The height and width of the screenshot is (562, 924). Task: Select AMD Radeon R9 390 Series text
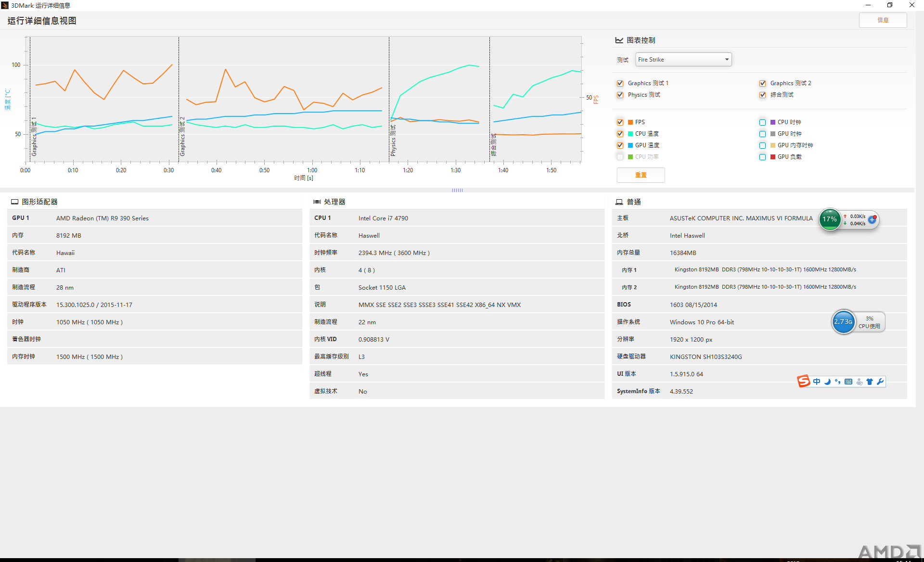[x=103, y=218]
